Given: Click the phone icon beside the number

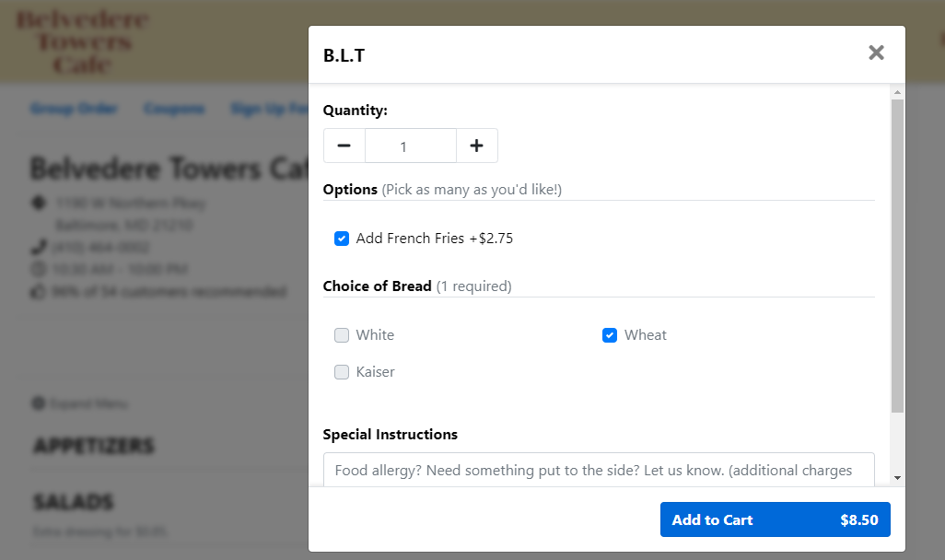Looking at the screenshot, I should (39, 247).
